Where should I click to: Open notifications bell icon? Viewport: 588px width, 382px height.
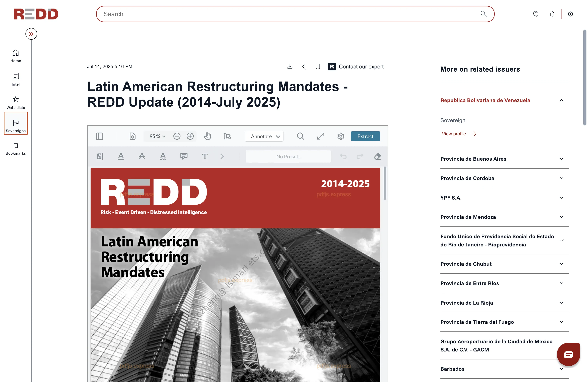pyautogui.click(x=552, y=14)
